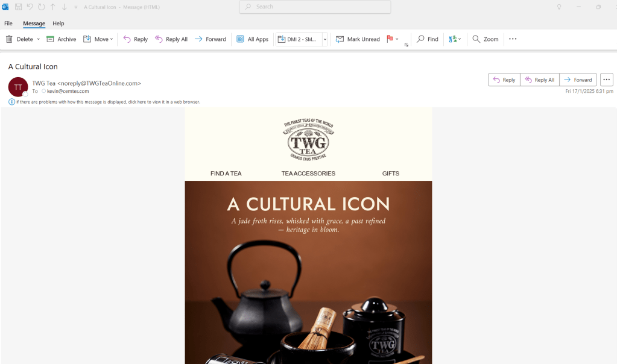Click the FIND A TEA link
The image size is (617, 364).
(226, 174)
